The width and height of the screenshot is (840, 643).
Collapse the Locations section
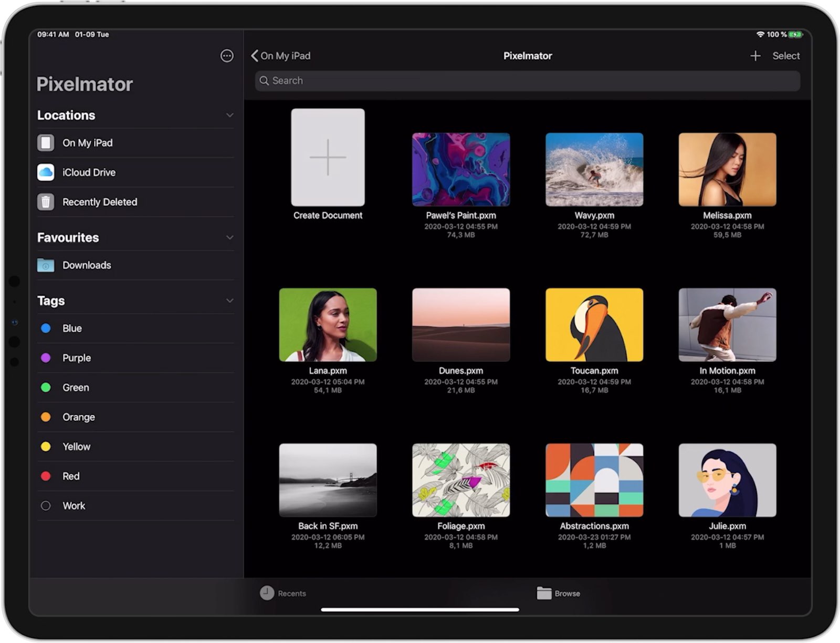pyautogui.click(x=229, y=115)
